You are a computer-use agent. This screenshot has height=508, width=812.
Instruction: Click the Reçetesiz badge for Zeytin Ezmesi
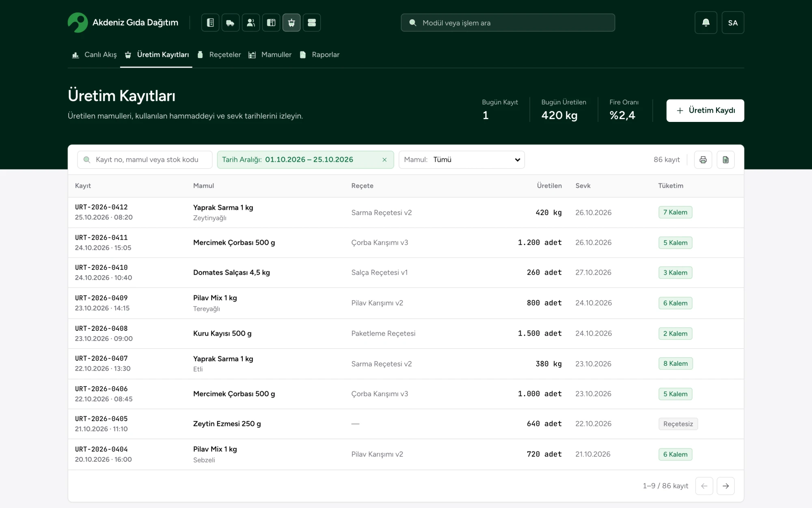tap(678, 424)
